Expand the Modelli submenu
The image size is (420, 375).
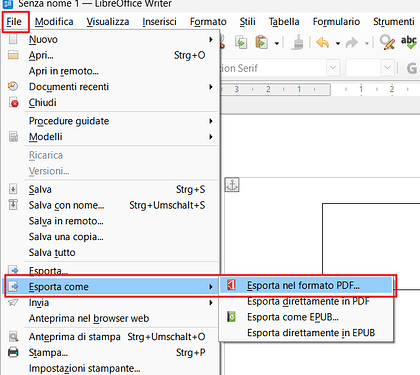pos(111,137)
